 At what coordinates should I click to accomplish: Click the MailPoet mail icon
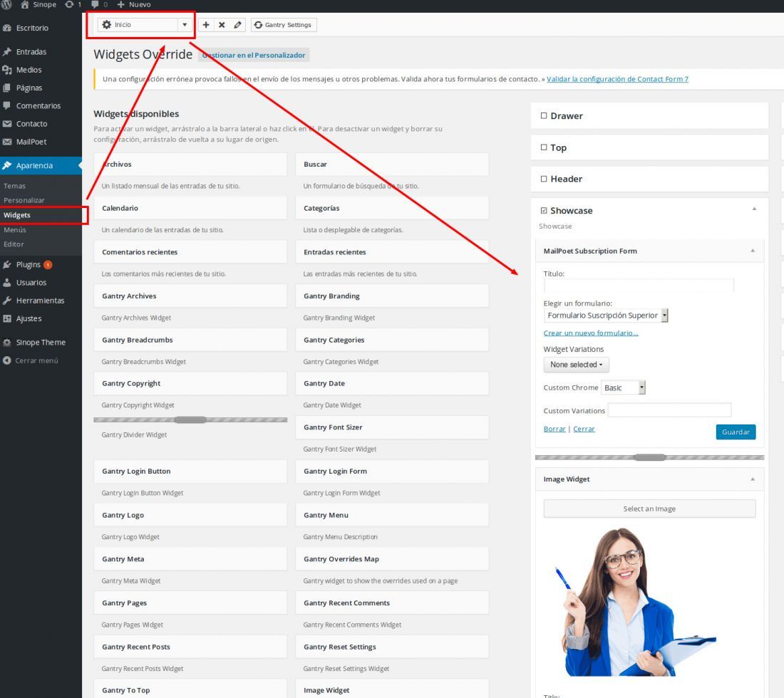tap(7, 142)
